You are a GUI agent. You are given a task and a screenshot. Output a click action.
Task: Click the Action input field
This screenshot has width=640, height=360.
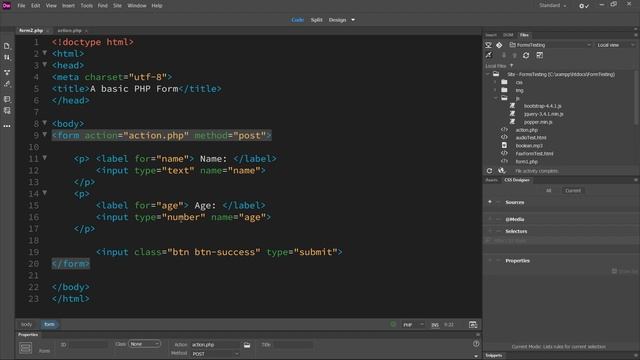pyautogui.click(x=216, y=345)
